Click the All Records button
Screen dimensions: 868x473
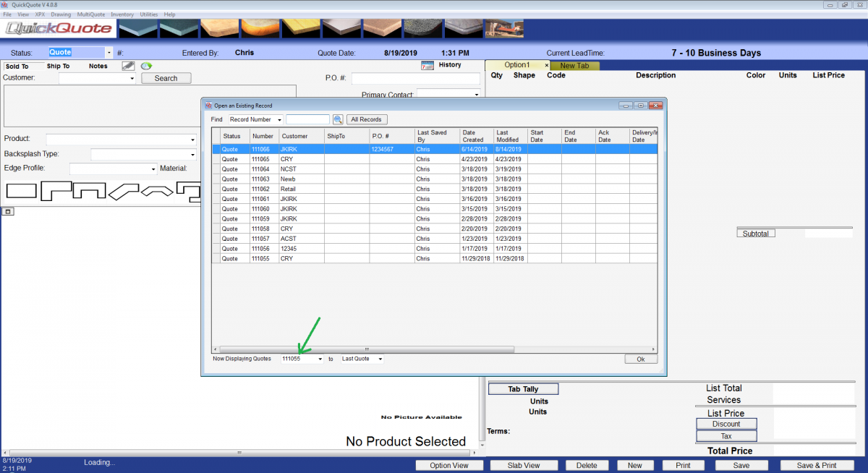367,119
